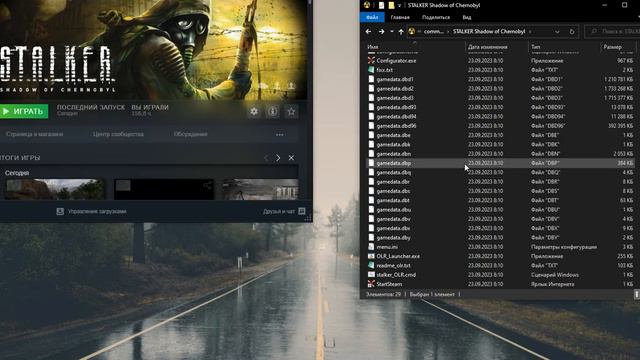This screenshot has width=640, height=360.
Task: Go forward with Explorer's right arrow
Action: pyautogui.click(x=381, y=31)
